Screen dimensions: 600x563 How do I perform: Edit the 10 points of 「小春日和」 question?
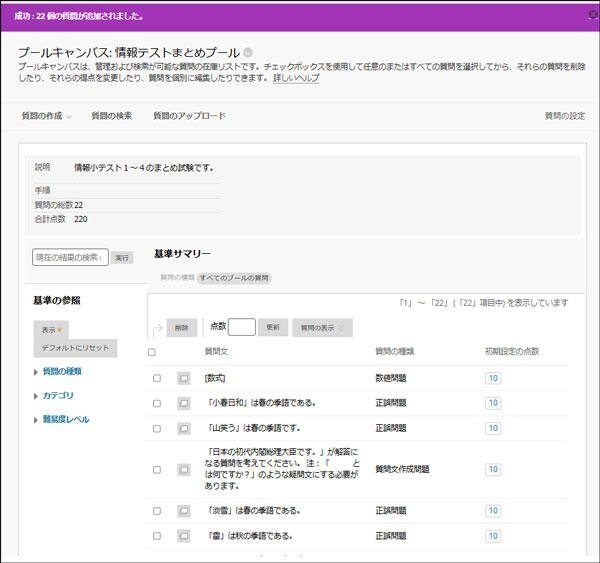493,403
